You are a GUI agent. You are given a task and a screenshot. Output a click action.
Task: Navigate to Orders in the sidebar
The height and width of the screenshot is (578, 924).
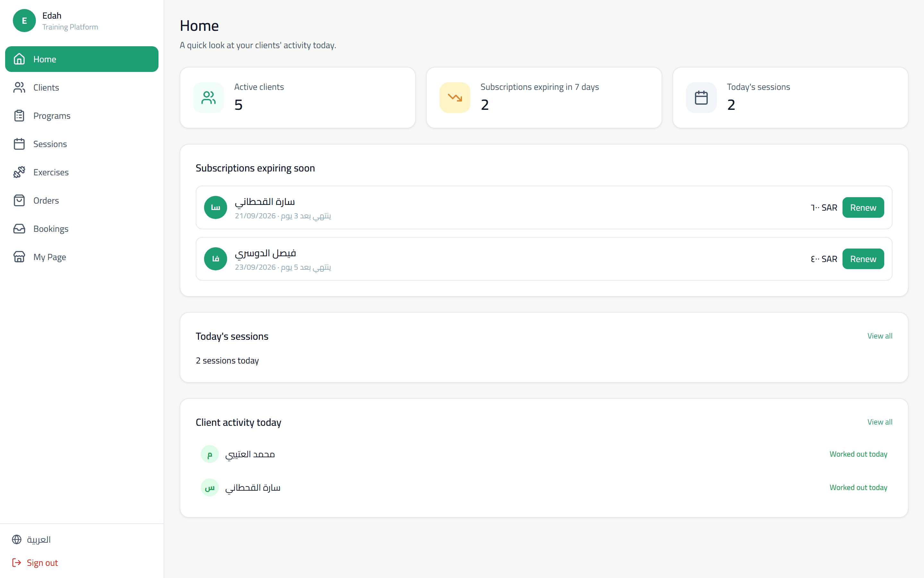[82, 200]
